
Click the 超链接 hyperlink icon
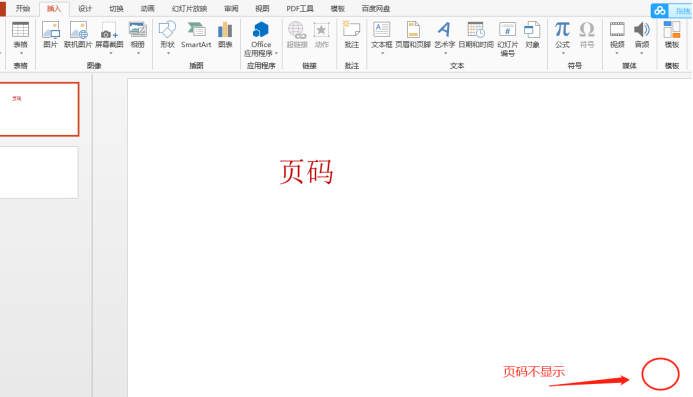(297, 34)
